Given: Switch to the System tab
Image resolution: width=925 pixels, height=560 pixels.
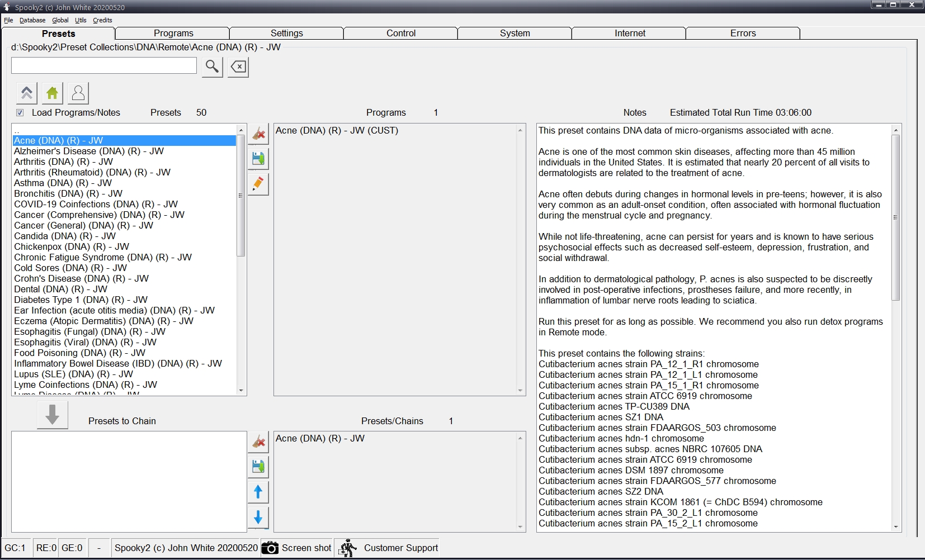Looking at the screenshot, I should 515,34.
